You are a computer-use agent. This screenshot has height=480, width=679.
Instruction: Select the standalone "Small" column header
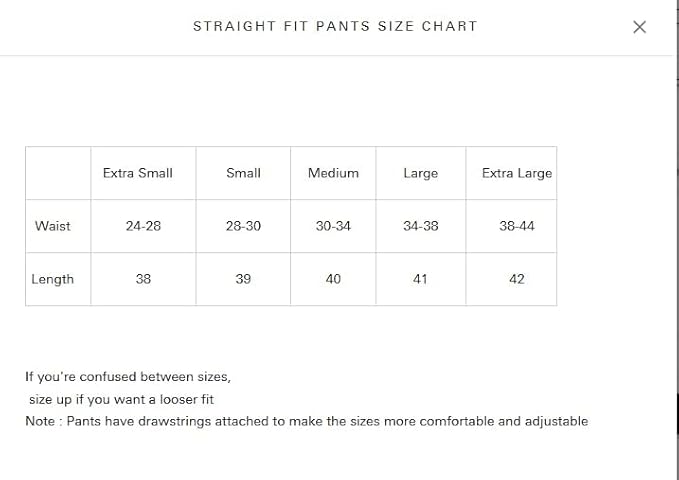(243, 173)
